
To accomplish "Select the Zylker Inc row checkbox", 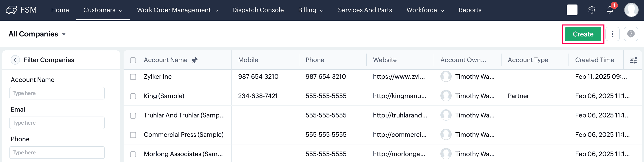I will [x=133, y=77].
